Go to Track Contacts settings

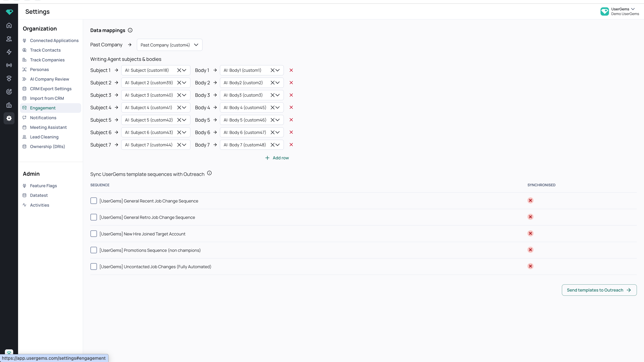click(50, 50)
